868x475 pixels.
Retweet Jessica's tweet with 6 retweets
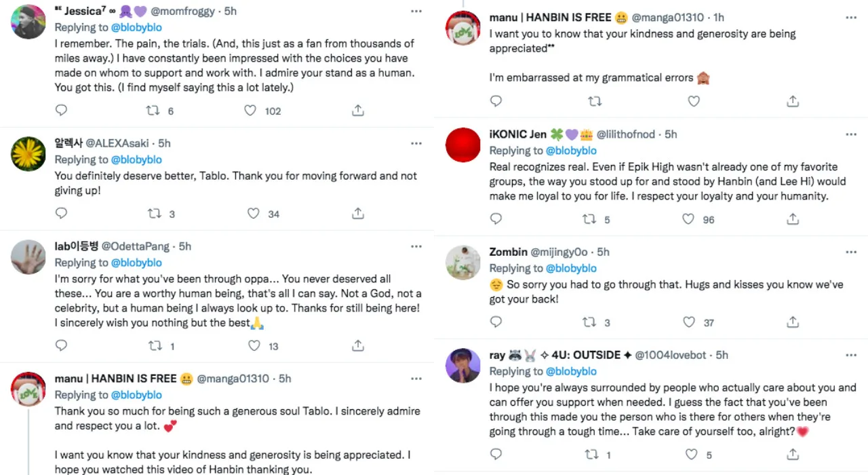154,110
